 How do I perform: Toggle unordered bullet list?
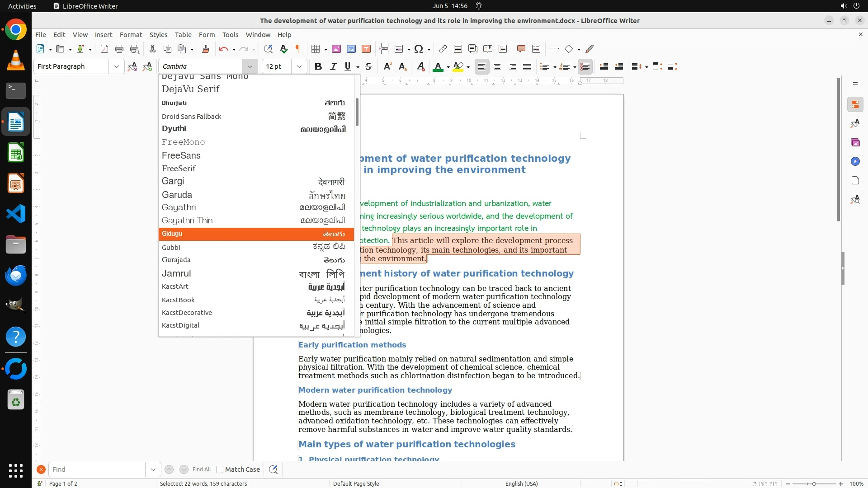(x=544, y=66)
